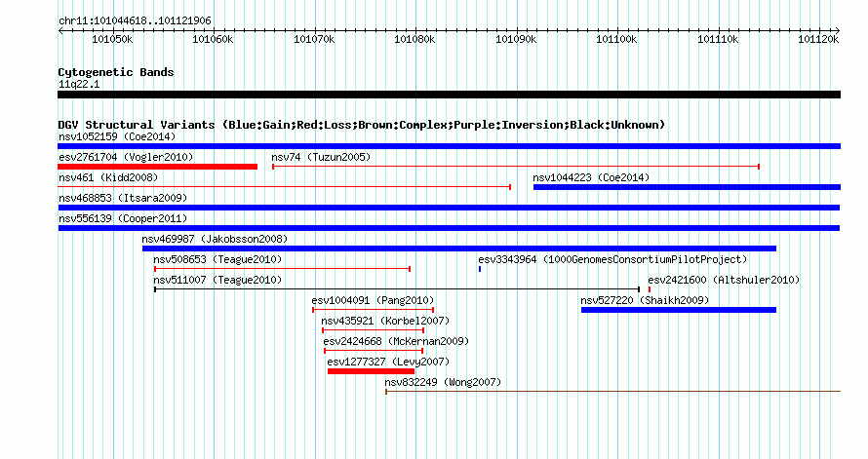
Task: Click the nsv1052159 (Coe2014) blue gain bar
Action: click(x=449, y=146)
